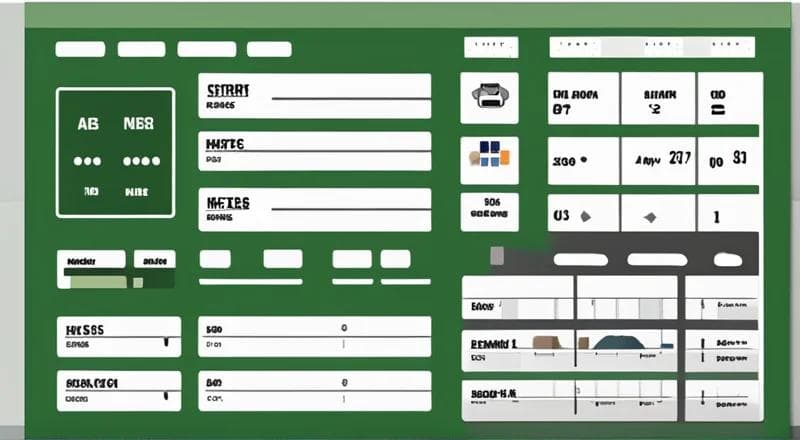
Task: Select the cell showing value 277
Action: click(x=658, y=160)
